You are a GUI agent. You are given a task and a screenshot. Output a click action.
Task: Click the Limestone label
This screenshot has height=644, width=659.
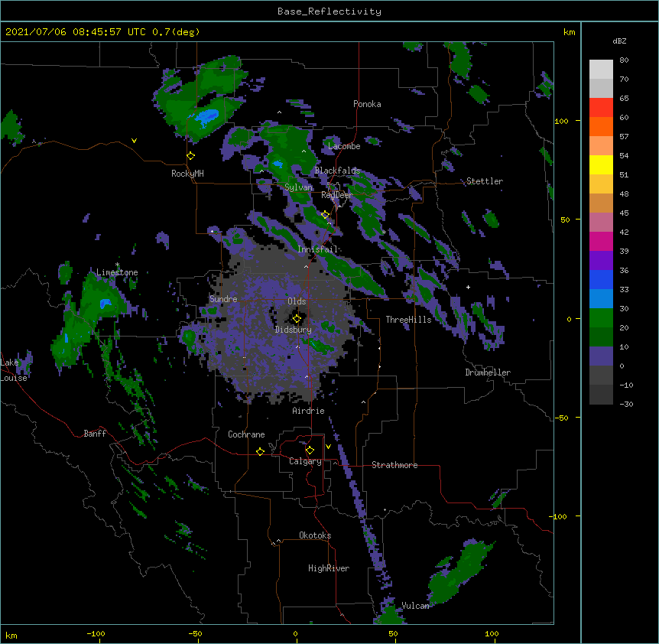117,272
